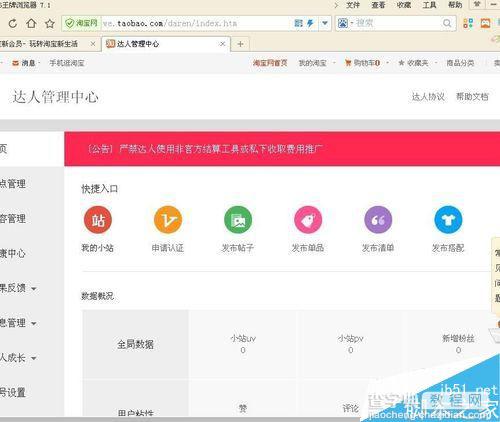Go to the browser home page icon
Viewport: 500px width, 422px height.
[31, 23]
